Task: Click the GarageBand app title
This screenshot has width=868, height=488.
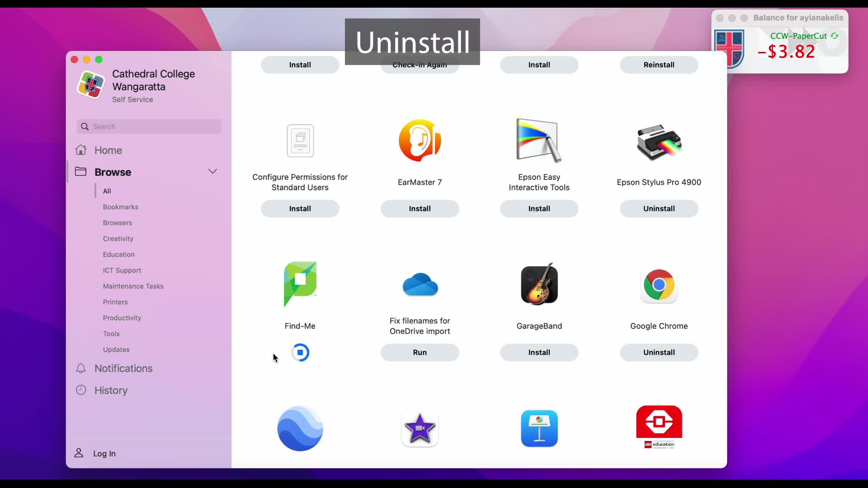Action: coord(539,326)
